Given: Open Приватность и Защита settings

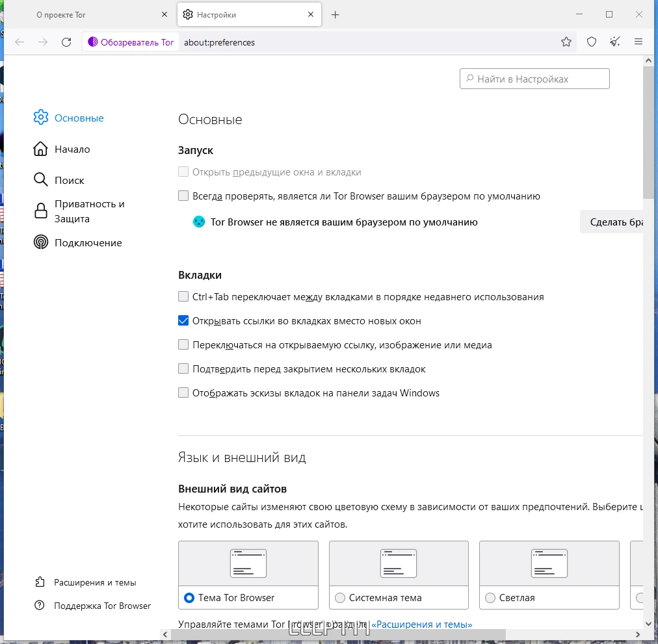Looking at the screenshot, I should coord(80,211).
